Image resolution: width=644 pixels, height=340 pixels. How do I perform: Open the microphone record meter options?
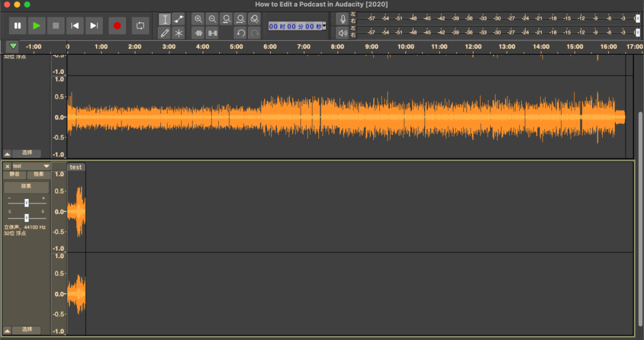click(x=343, y=19)
